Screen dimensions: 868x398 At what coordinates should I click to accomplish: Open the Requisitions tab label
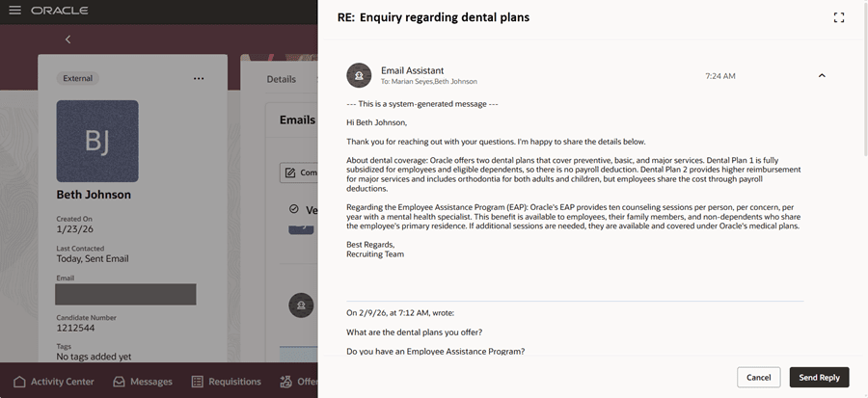pos(235,382)
